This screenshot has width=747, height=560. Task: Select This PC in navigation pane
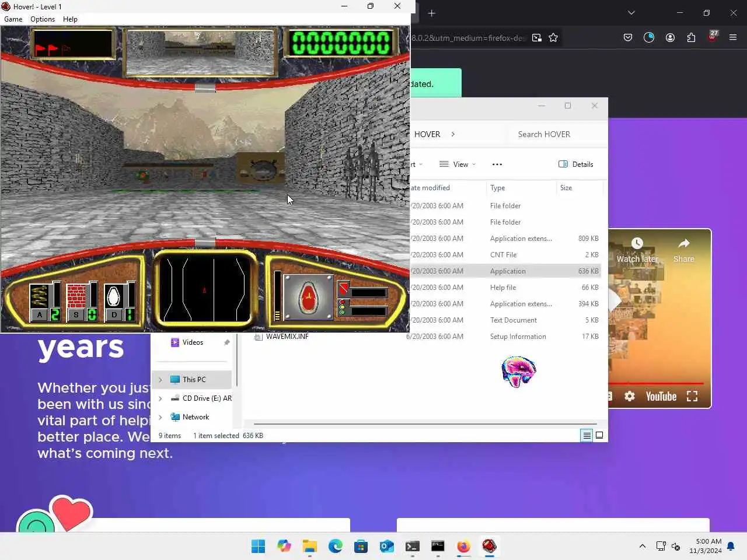(x=194, y=380)
